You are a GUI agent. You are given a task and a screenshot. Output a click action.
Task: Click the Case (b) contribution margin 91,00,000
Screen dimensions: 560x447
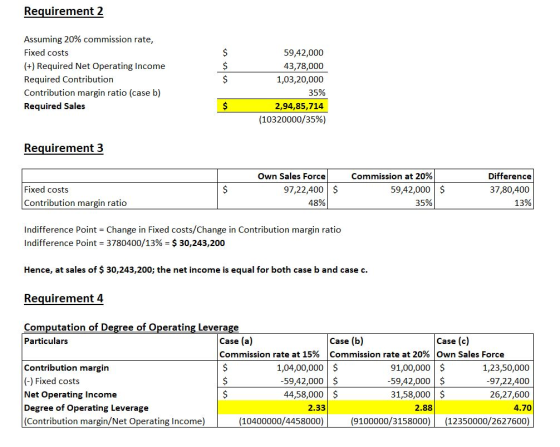click(x=410, y=368)
